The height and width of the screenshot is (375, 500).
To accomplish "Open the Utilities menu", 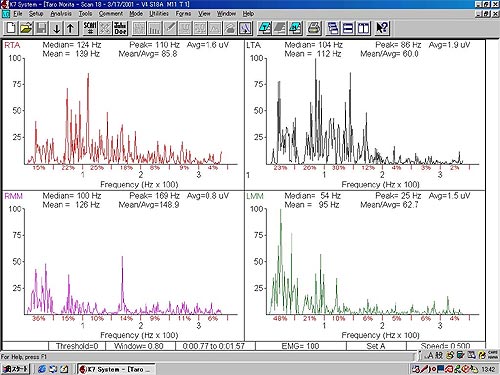I will click(x=159, y=14).
